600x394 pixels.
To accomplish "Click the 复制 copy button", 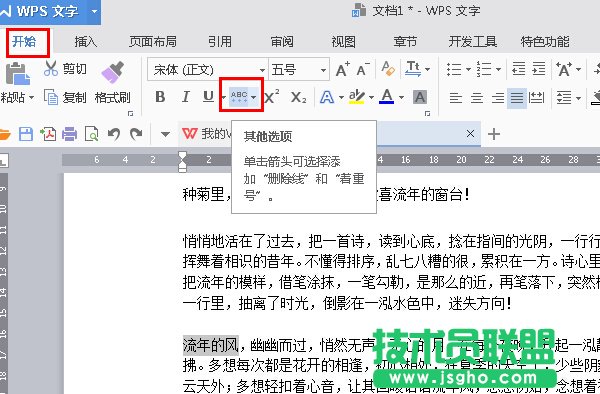I will [65, 97].
